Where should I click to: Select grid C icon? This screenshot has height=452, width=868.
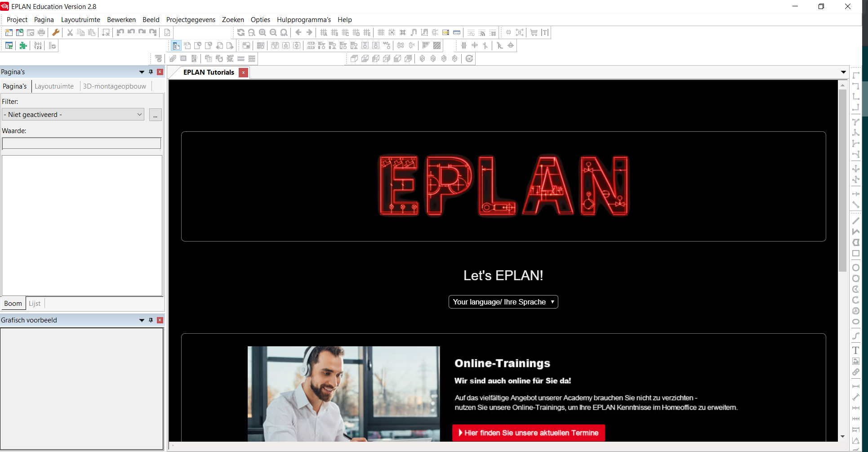(x=345, y=32)
